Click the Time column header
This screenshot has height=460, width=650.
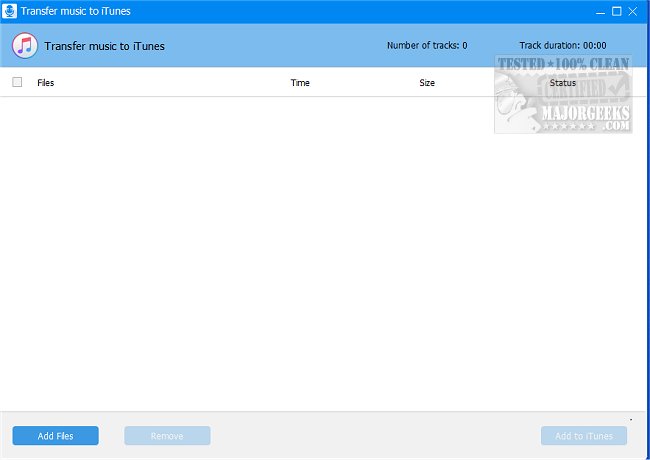click(300, 83)
